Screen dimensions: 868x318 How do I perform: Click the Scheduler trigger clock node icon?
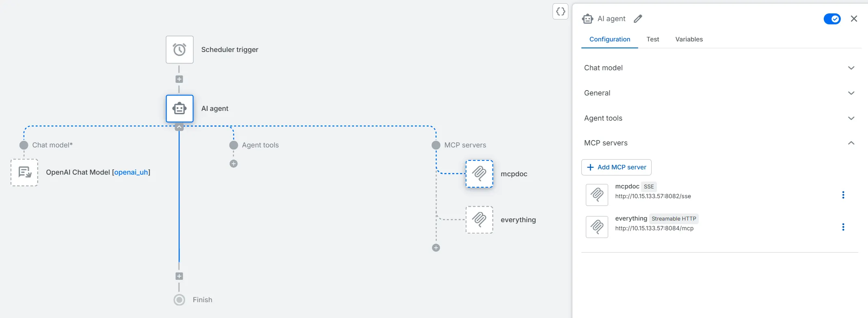(x=179, y=50)
